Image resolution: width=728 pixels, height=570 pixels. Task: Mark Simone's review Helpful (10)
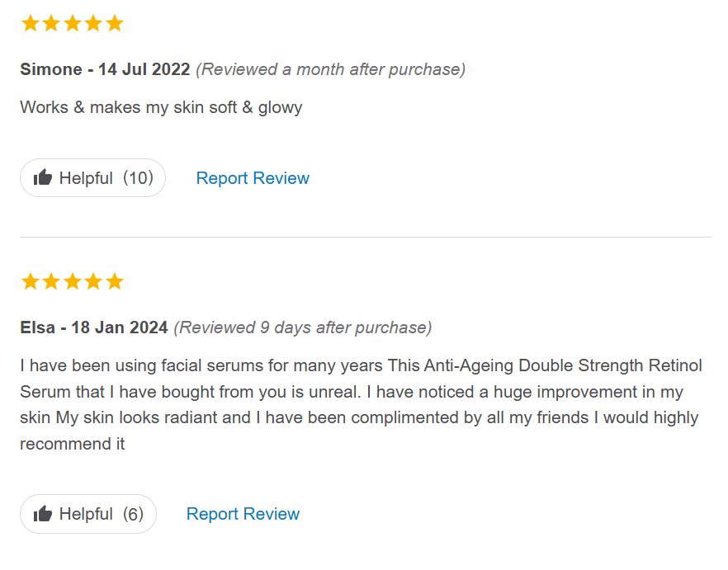pos(92,178)
